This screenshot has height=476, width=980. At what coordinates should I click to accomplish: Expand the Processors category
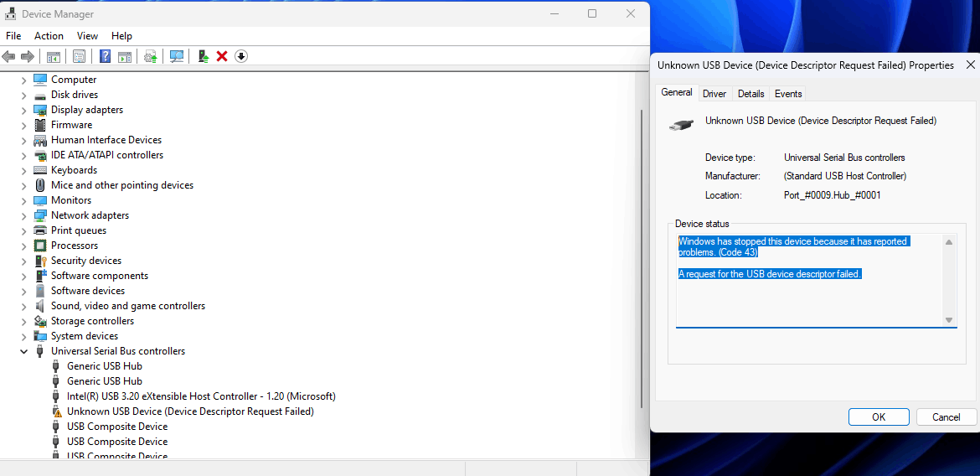coord(23,246)
